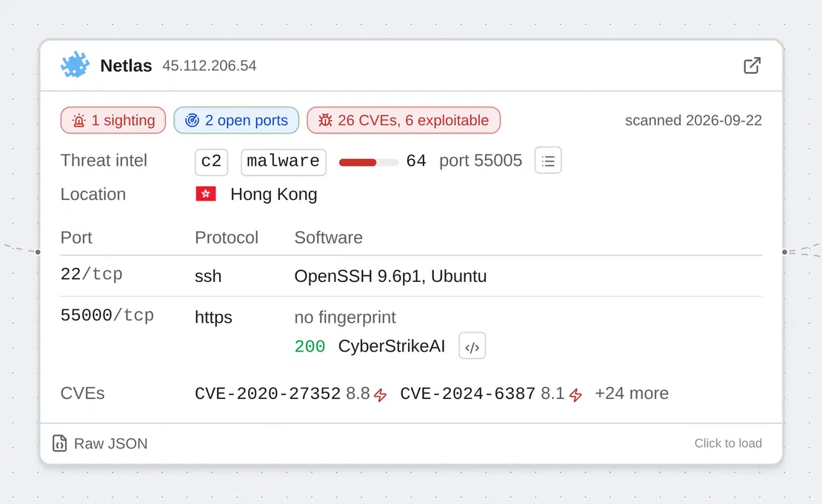Click the '1 sighting' badge
Screen dimensions: 822x504
(113, 120)
